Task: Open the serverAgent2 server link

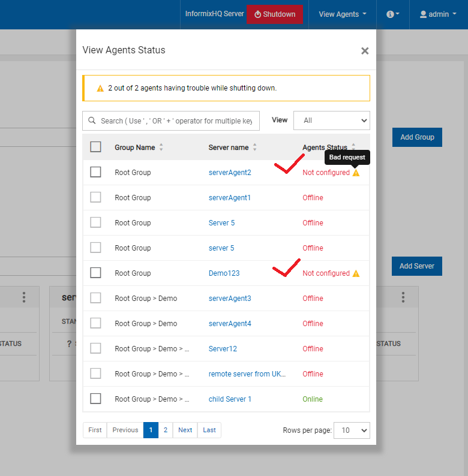Action: pyautogui.click(x=230, y=173)
